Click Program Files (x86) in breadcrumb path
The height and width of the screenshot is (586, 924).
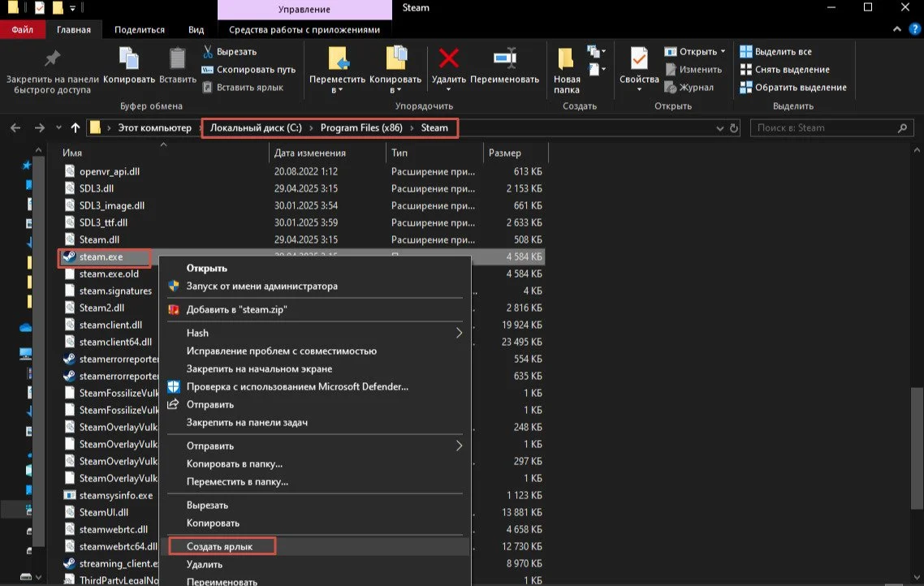361,127
